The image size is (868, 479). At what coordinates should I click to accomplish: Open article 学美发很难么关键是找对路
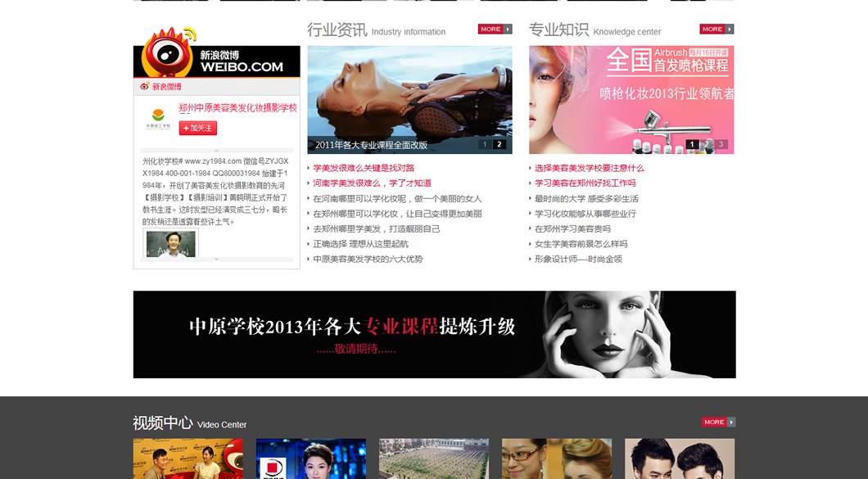pos(364,168)
